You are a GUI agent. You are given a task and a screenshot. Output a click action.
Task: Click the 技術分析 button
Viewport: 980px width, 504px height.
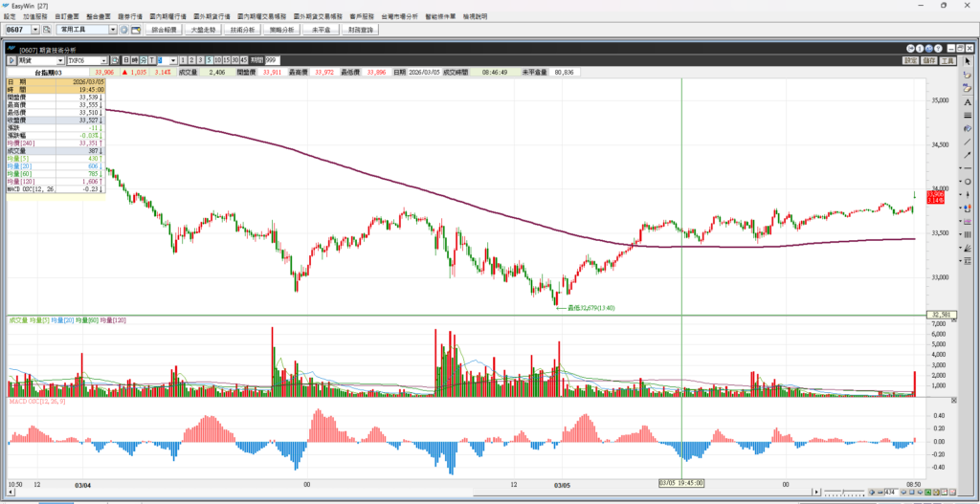coord(243,30)
